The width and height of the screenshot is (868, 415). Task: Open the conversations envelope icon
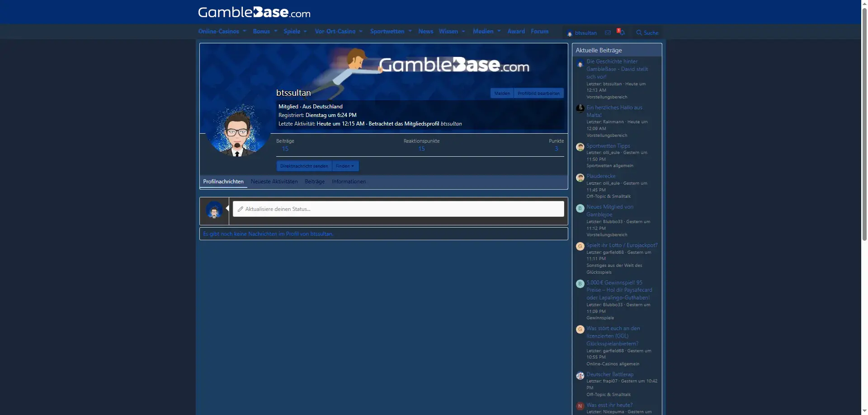point(608,33)
